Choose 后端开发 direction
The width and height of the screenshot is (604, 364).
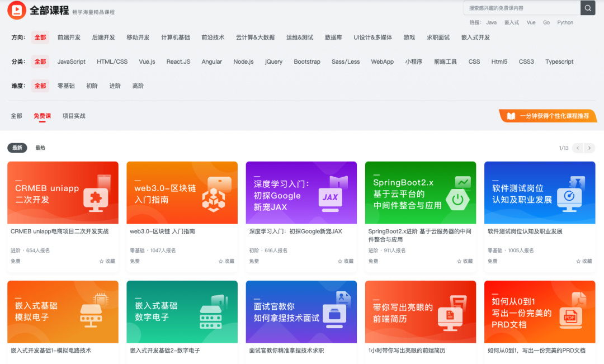click(x=103, y=37)
